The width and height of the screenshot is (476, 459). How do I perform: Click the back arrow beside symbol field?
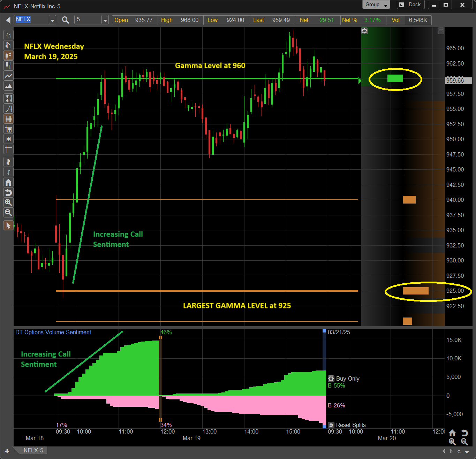pos(8,20)
